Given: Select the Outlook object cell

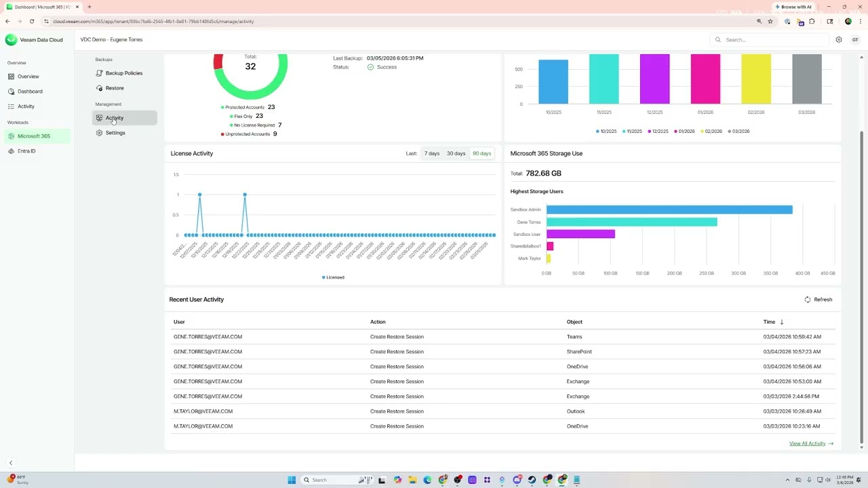Looking at the screenshot, I should tap(576, 411).
